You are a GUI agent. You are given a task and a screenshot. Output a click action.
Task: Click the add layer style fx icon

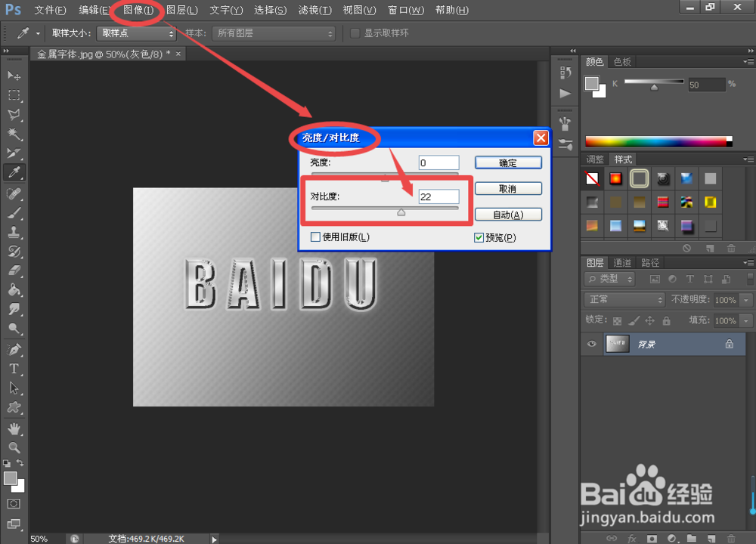[631, 538]
